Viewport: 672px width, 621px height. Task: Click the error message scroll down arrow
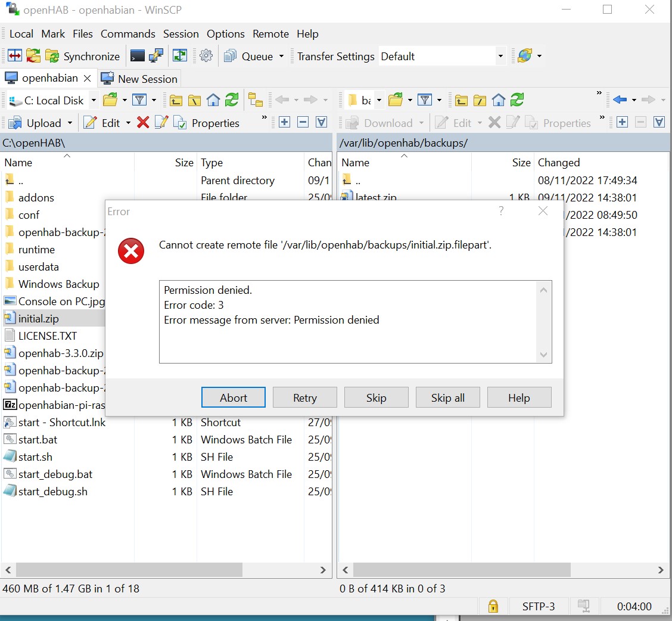coord(543,355)
